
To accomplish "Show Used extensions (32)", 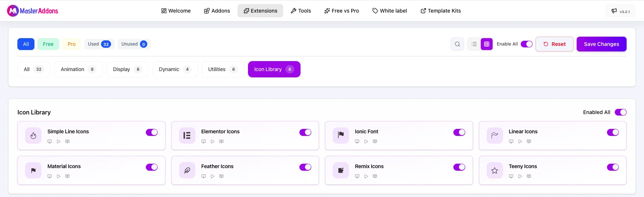I will pos(99,44).
